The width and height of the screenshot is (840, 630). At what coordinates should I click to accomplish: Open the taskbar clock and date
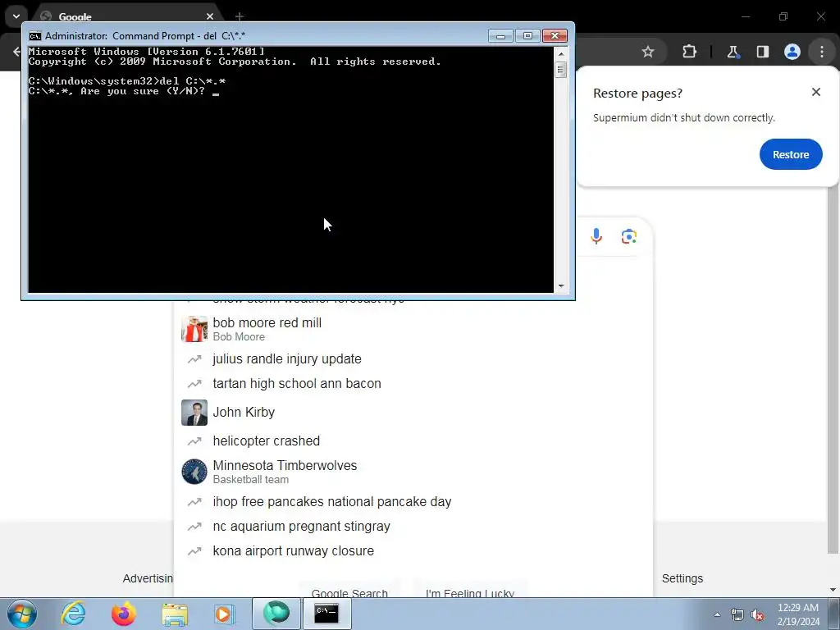[798, 614]
